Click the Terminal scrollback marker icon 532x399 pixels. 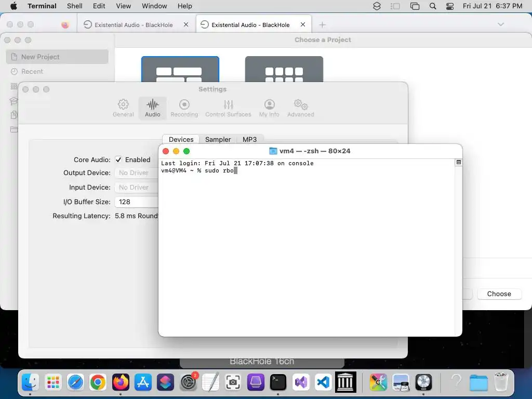[458, 163]
